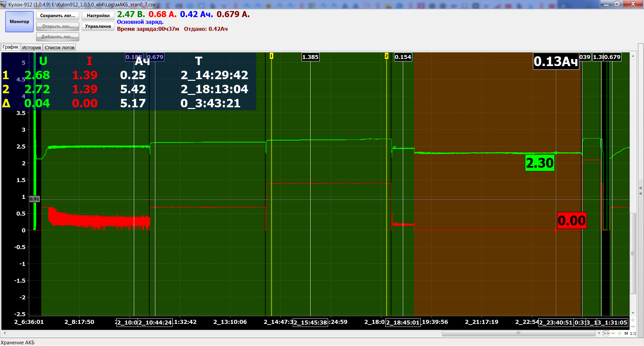644x346 pixels.
Task: Select yellow cursor marker 2 flag
Action: (386, 56)
